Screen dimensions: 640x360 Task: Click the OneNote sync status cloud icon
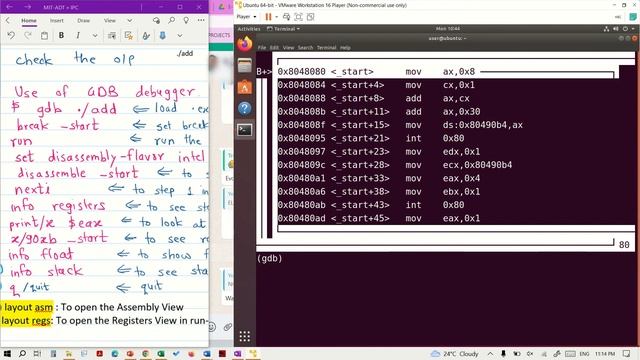[156, 20]
